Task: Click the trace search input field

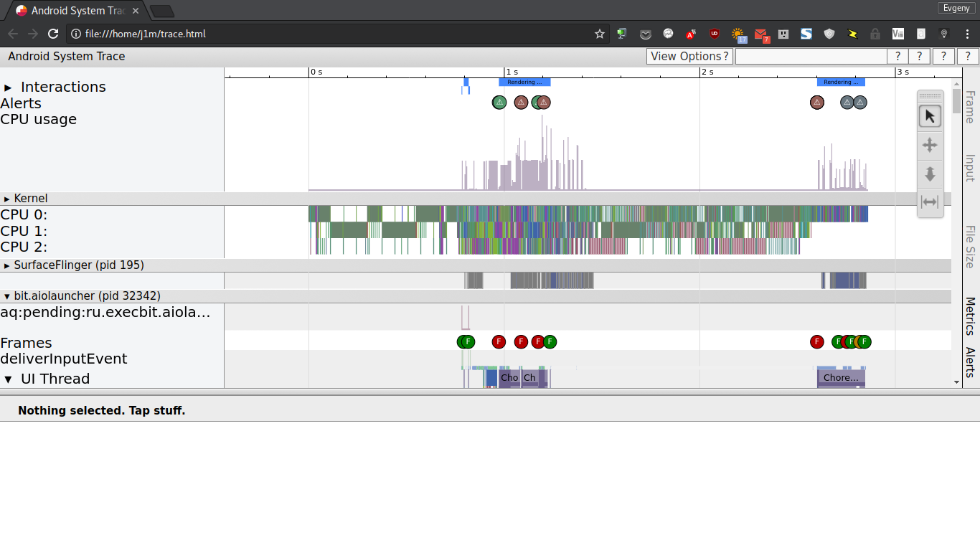Action: (x=811, y=56)
